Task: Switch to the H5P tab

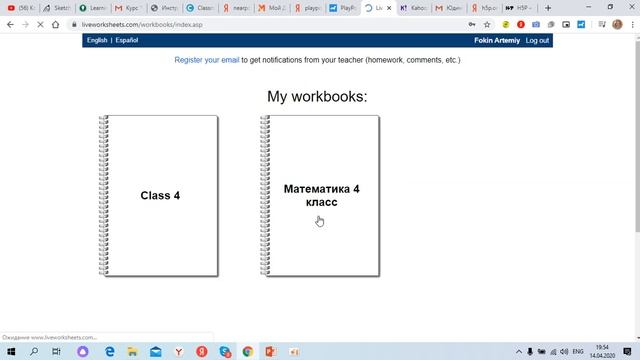Action: click(x=520, y=8)
